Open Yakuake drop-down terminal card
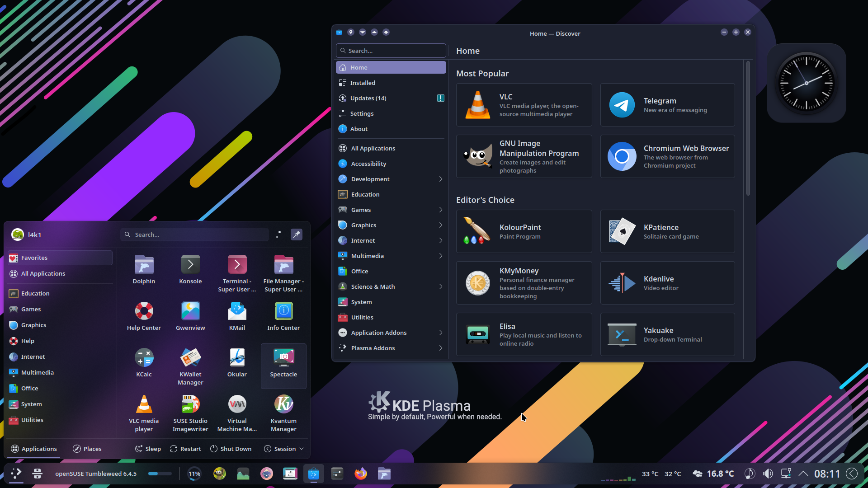Screen dimensions: 868x488 668,334
